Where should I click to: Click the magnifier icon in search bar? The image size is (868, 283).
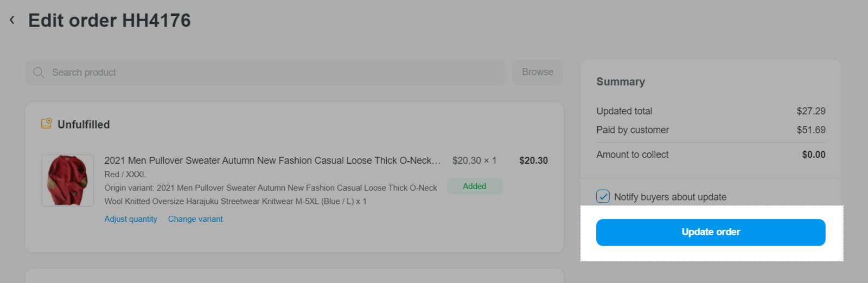pyautogui.click(x=39, y=73)
